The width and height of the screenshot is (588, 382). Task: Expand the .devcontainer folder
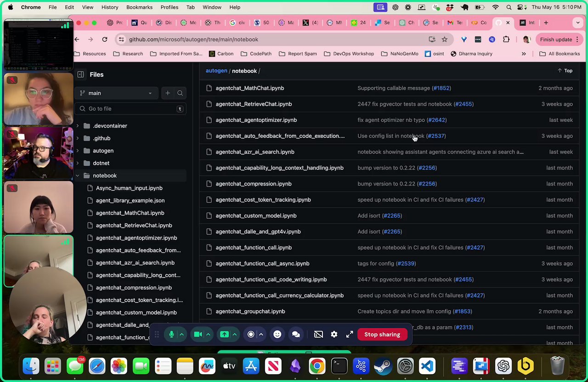(x=77, y=125)
